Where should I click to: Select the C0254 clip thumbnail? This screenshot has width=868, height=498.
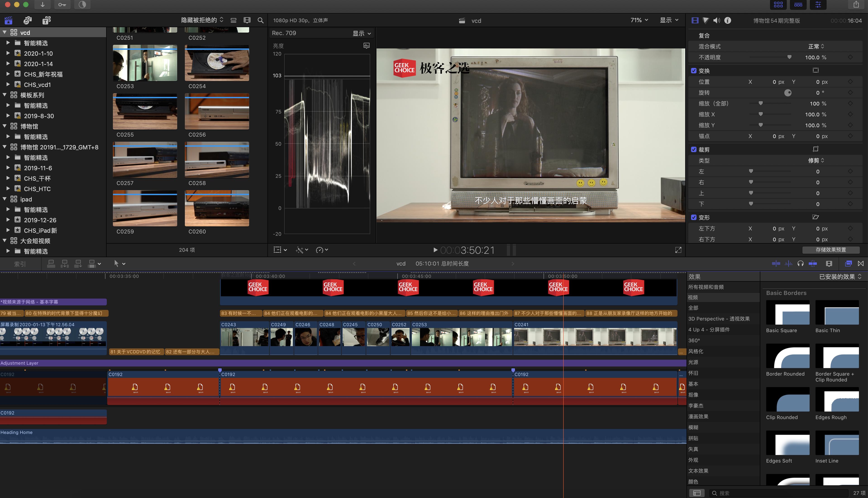point(217,63)
